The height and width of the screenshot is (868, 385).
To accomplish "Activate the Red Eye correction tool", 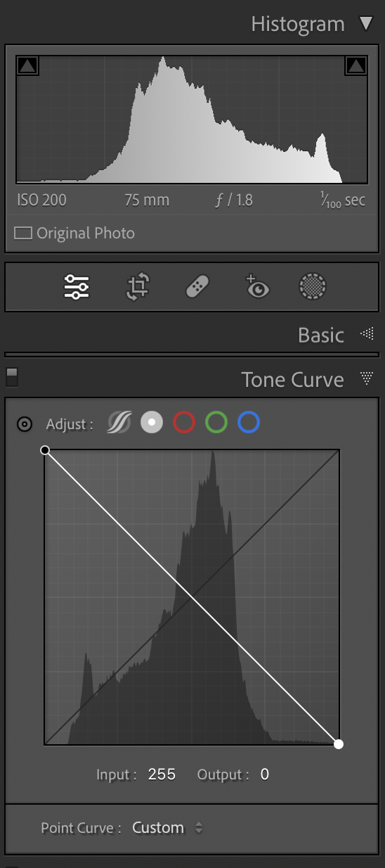I will coord(256,286).
